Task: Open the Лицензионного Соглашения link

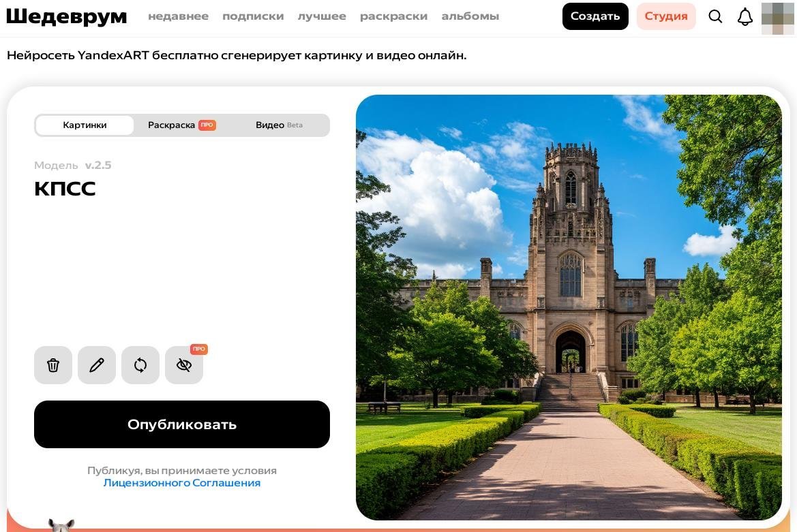Action: point(182,483)
